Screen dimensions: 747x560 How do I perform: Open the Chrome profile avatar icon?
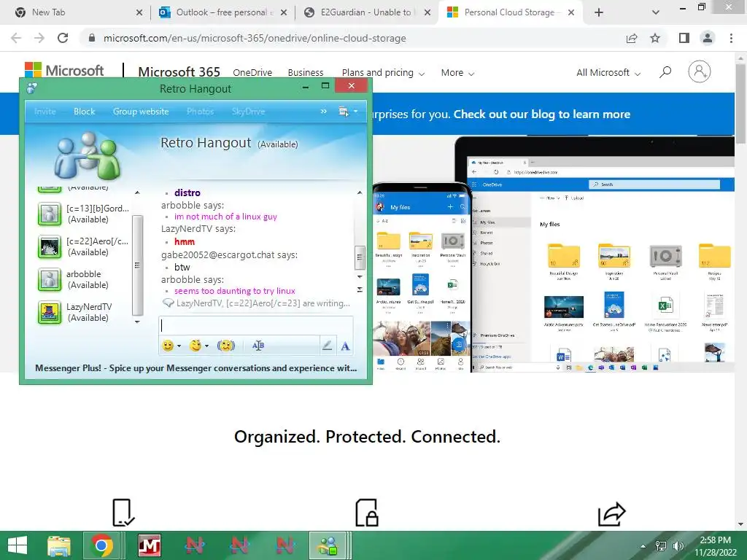click(x=708, y=38)
